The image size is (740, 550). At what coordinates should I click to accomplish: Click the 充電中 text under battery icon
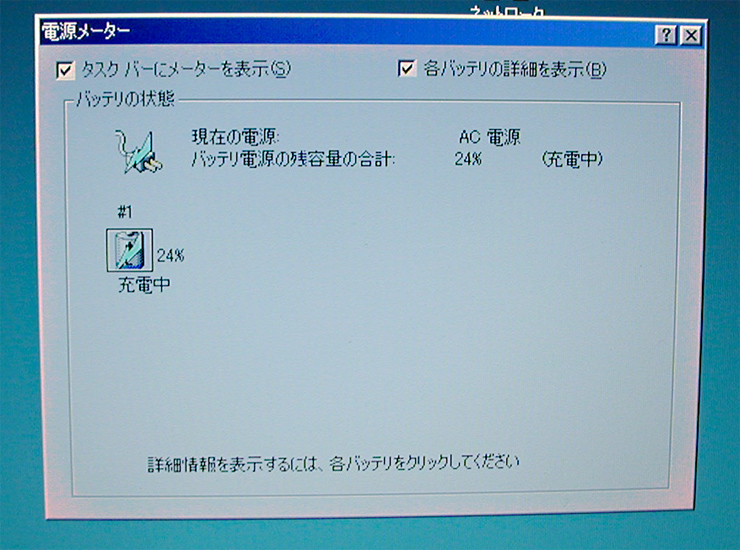click(x=144, y=285)
